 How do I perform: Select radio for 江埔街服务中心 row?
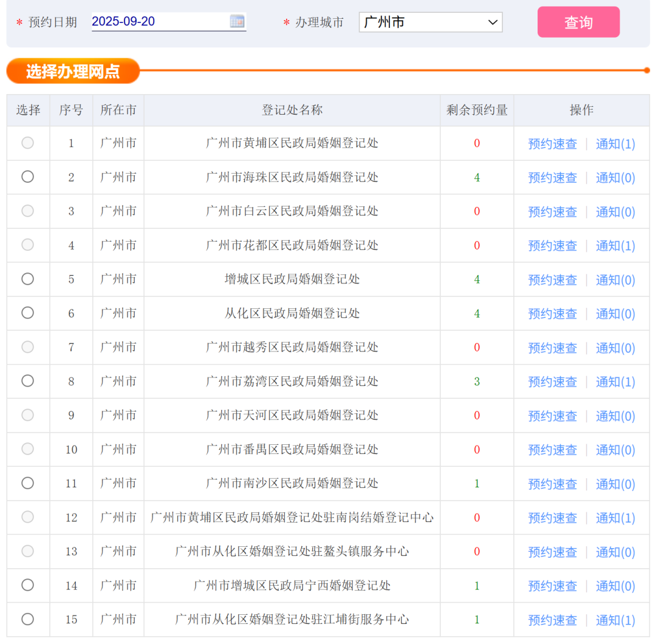coord(28,619)
